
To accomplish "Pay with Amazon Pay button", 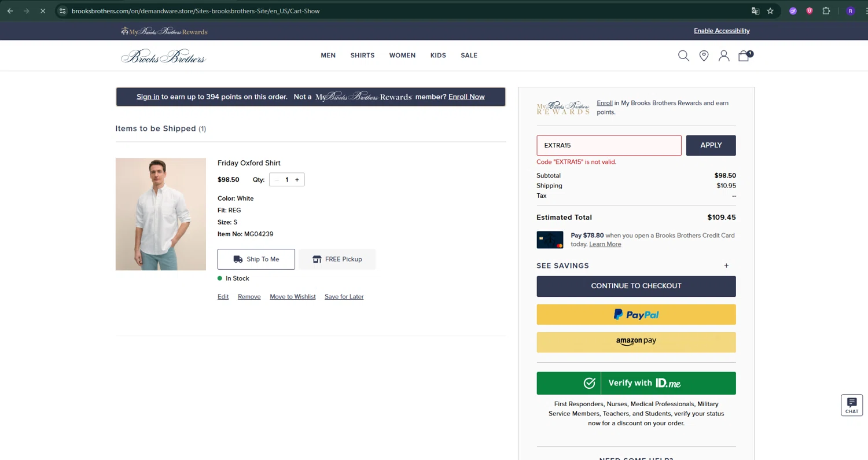I will 636,343.
